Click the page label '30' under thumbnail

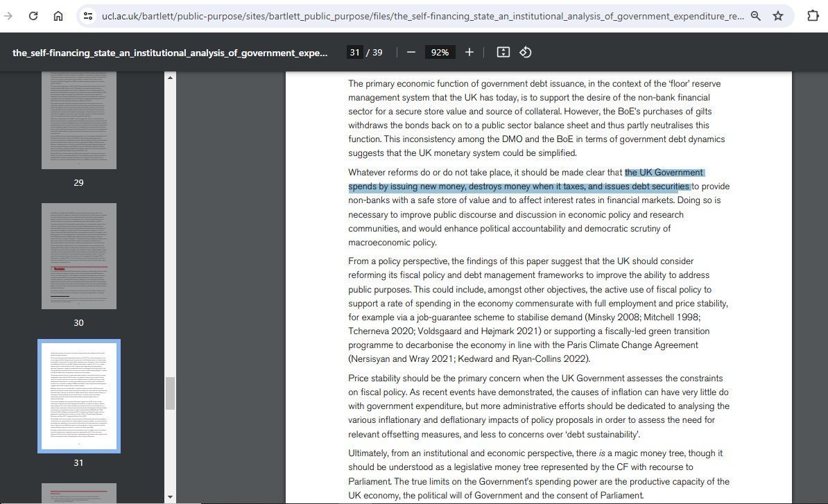coord(78,323)
